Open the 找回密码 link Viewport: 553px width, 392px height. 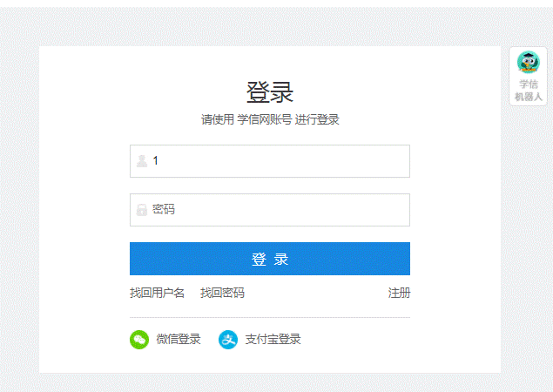222,294
